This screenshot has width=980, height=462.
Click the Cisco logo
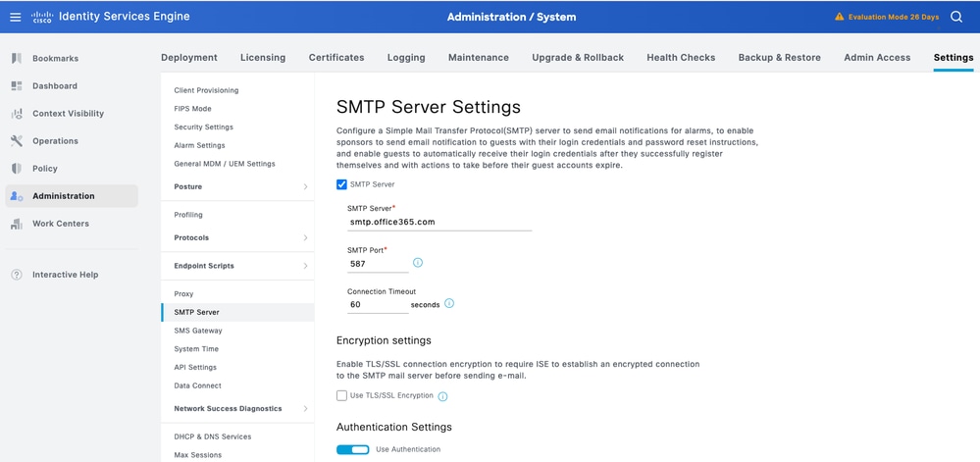[42, 17]
